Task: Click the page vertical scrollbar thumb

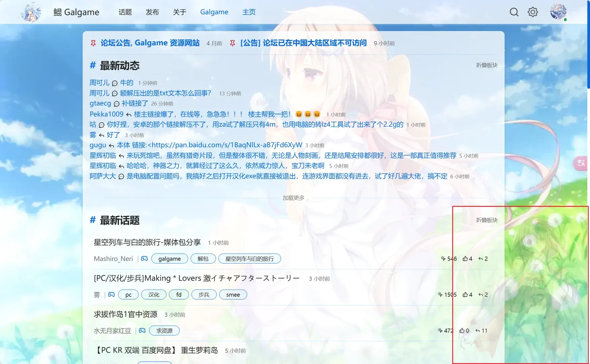Action: coord(588,44)
